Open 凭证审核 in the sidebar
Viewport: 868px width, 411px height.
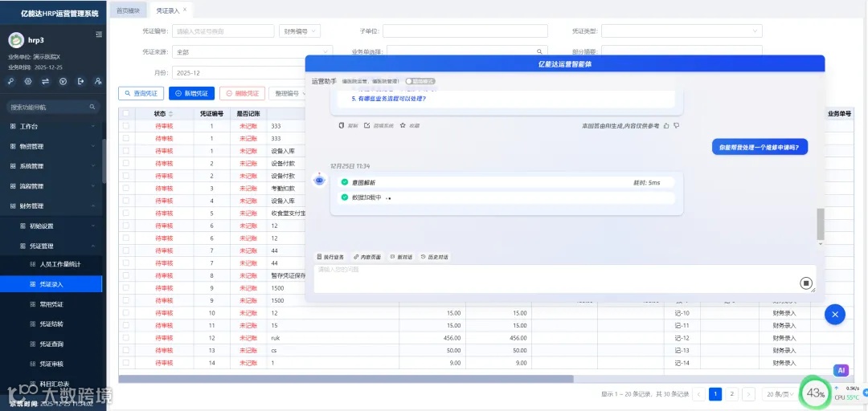click(x=51, y=364)
